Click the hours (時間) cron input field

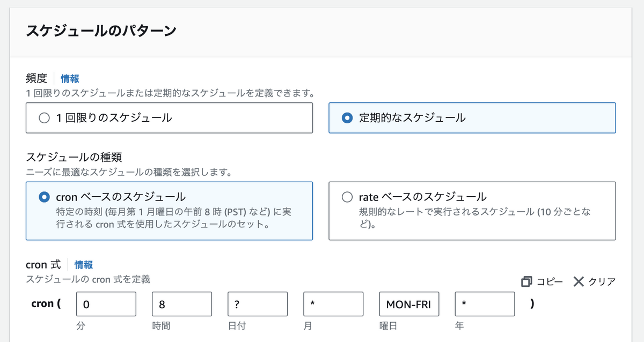pyautogui.click(x=182, y=304)
